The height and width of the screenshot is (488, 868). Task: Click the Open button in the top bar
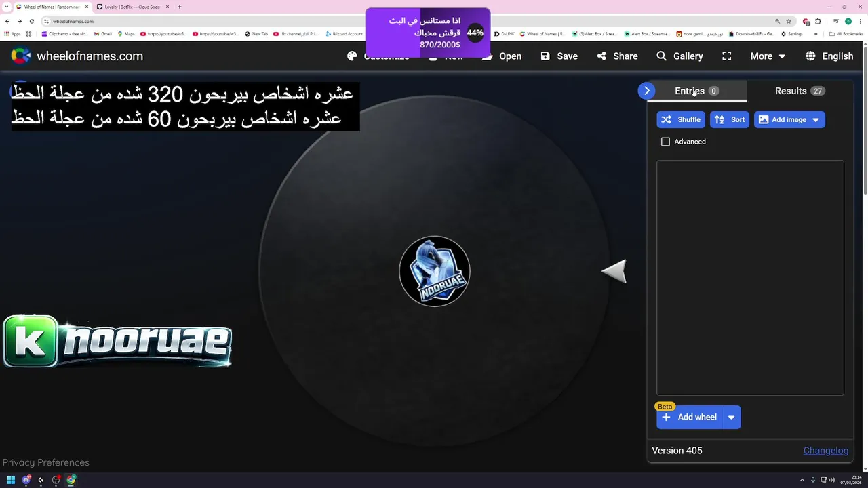502,56
